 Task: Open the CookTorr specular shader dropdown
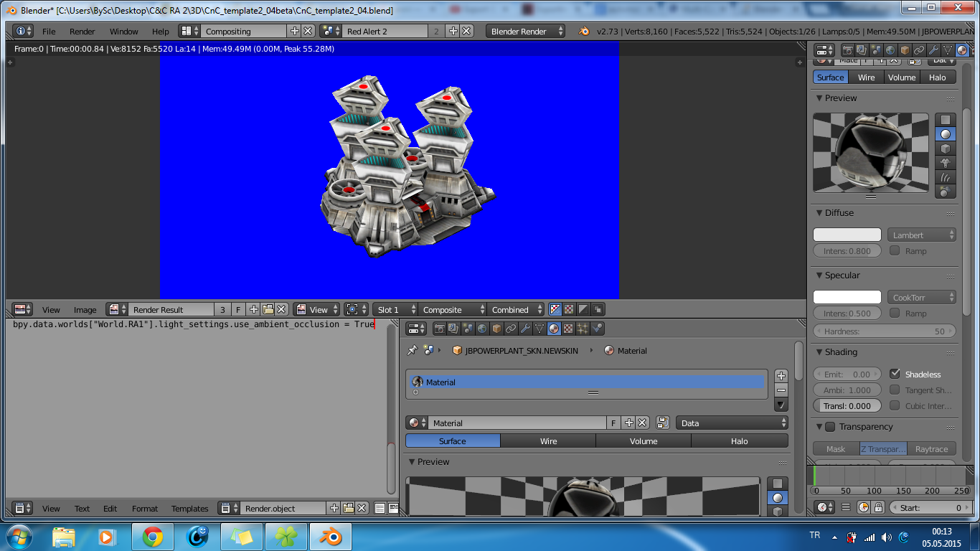pyautogui.click(x=922, y=298)
